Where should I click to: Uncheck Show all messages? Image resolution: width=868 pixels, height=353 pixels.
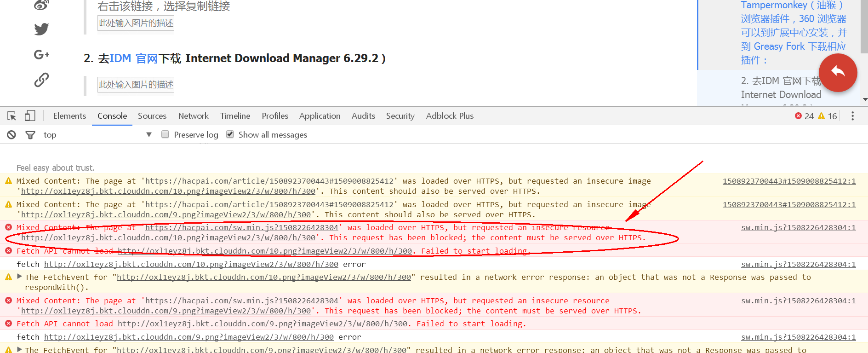click(x=230, y=134)
